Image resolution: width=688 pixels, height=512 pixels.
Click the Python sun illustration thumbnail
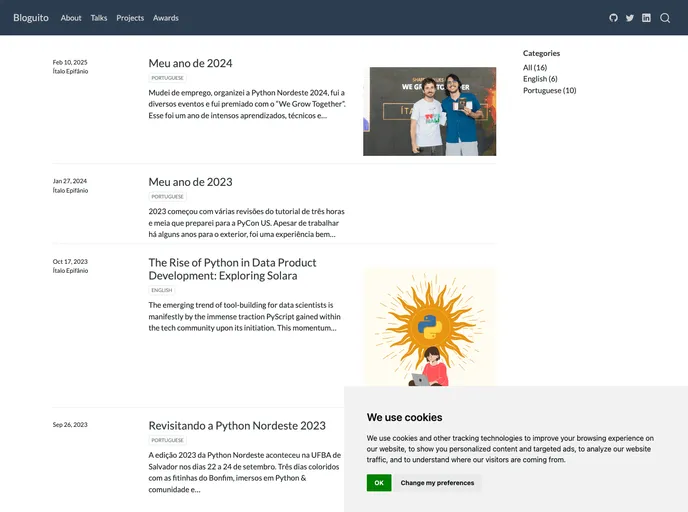pyautogui.click(x=429, y=326)
